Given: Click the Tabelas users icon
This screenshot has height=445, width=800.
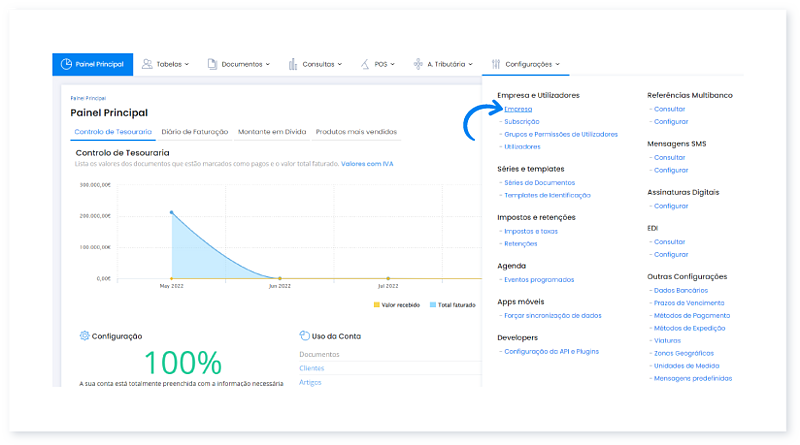Looking at the screenshot, I should [147, 64].
